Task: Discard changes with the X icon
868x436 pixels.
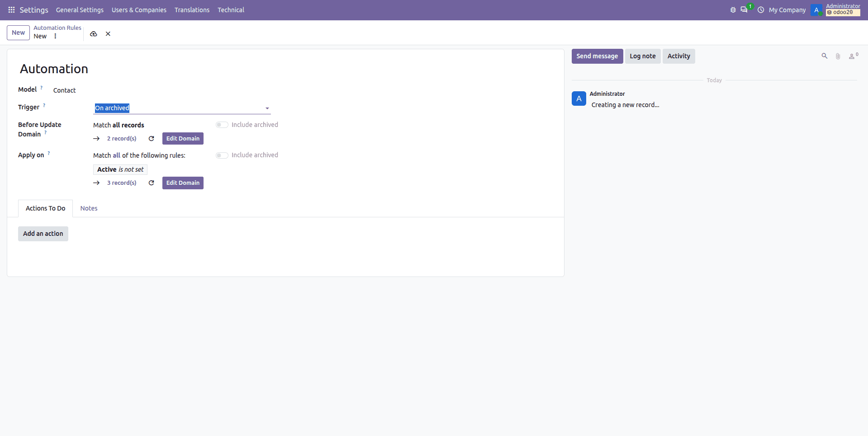Action: pos(108,34)
